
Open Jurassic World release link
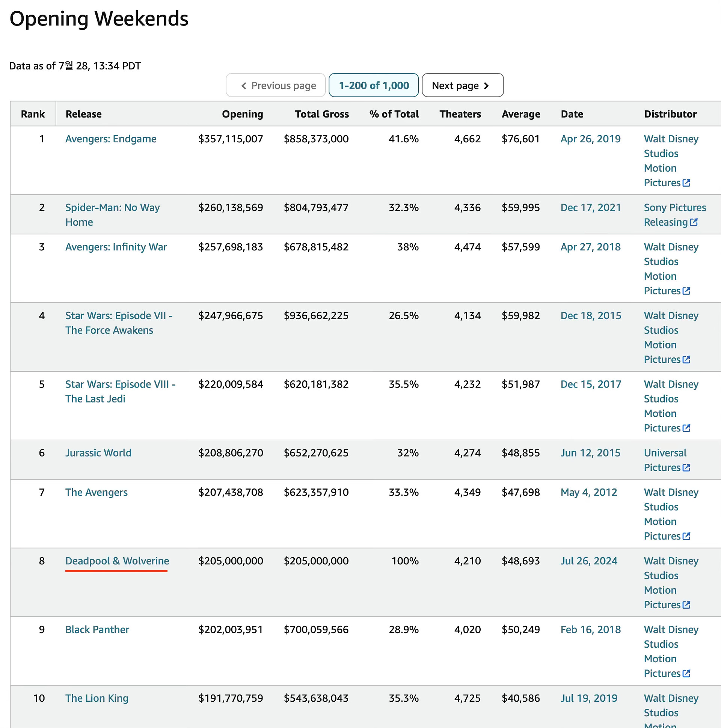[98, 453]
